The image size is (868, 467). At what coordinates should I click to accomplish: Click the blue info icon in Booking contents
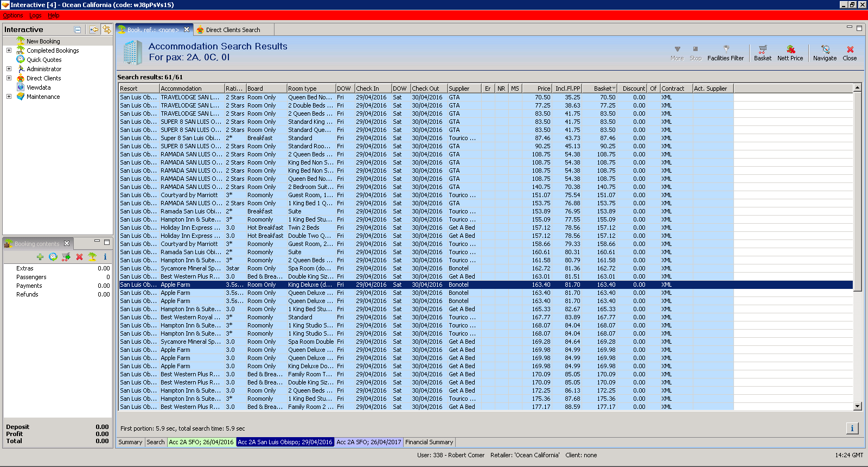105,257
